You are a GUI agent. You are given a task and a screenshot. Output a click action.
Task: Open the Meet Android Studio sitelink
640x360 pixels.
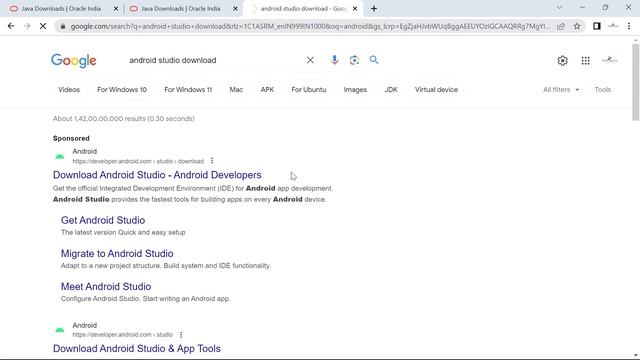point(106,287)
